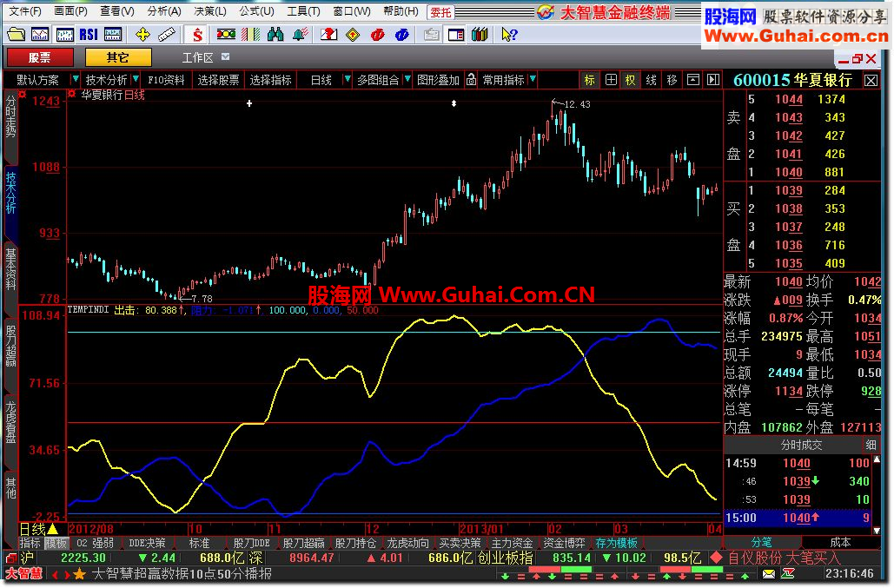
Task: Switch to the 主力资金 bottom tab
Action: click(x=512, y=543)
